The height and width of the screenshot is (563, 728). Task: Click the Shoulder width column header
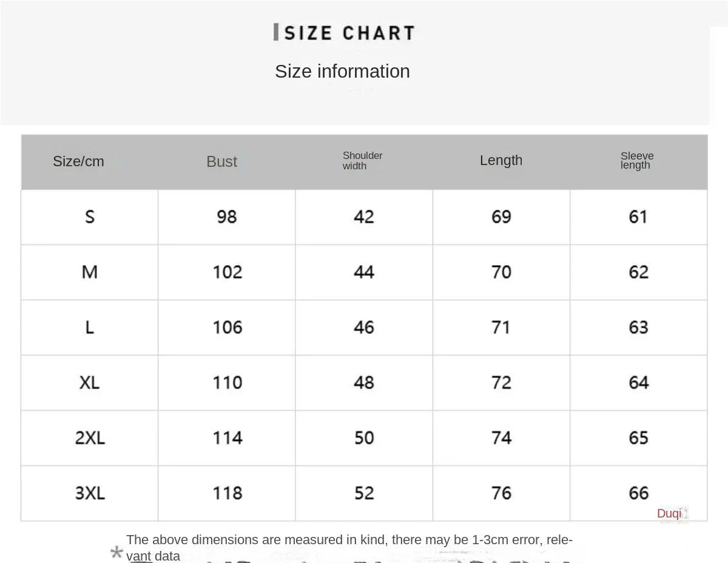click(362, 161)
